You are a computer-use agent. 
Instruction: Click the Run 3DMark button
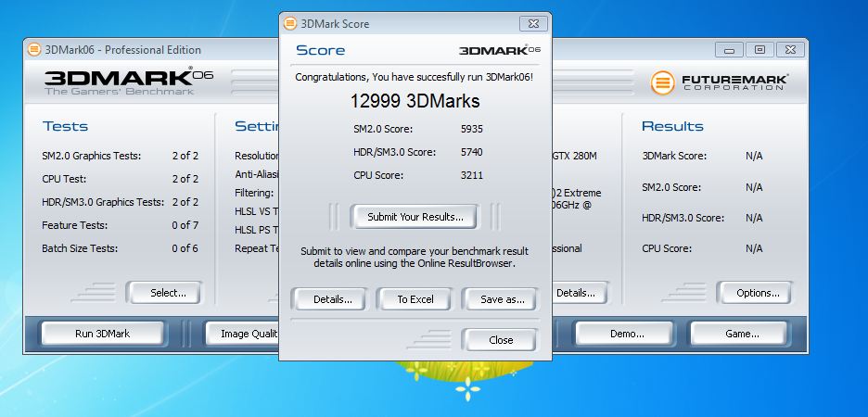click(x=102, y=334)
